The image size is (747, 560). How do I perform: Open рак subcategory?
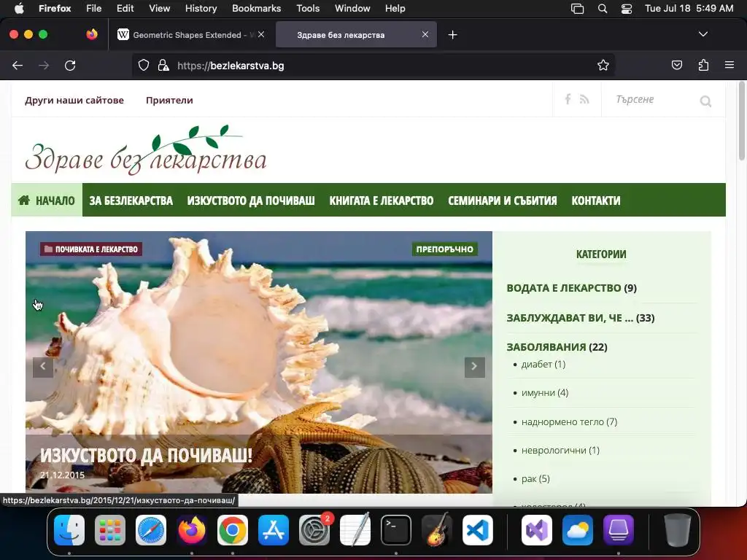(529, 479)
